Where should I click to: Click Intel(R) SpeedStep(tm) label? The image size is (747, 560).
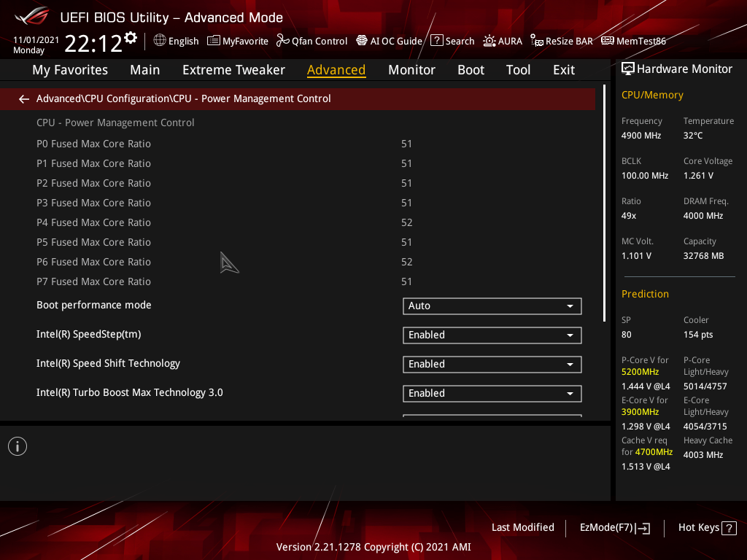88,334
